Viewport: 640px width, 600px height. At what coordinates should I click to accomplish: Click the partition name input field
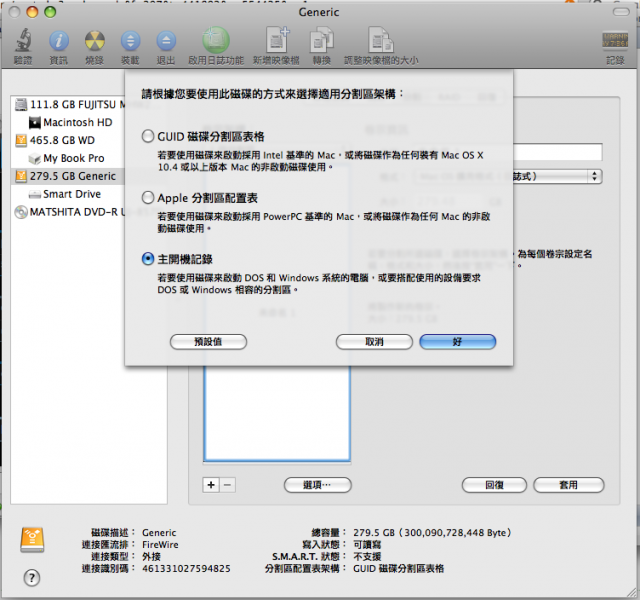[x=557, y=152]
